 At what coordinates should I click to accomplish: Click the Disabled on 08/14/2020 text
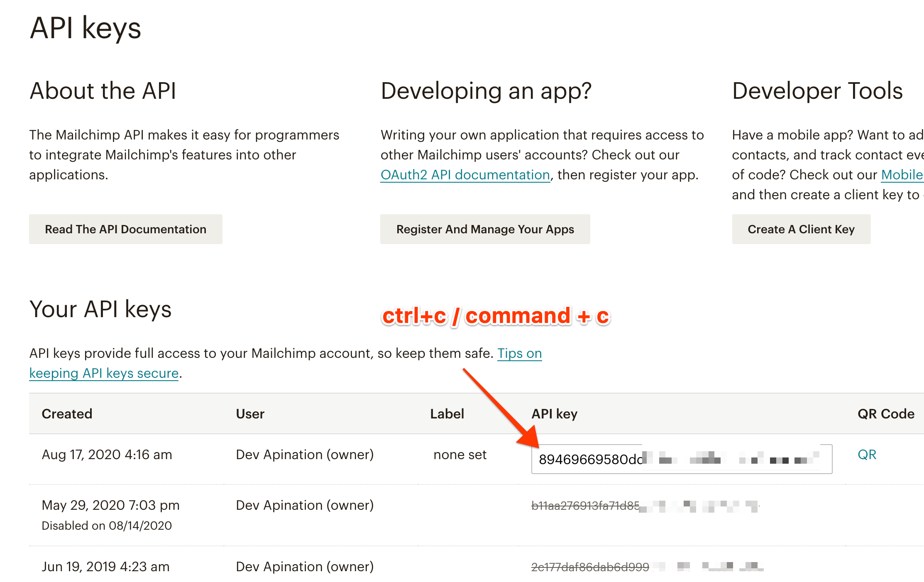click(x=107, y=526)
